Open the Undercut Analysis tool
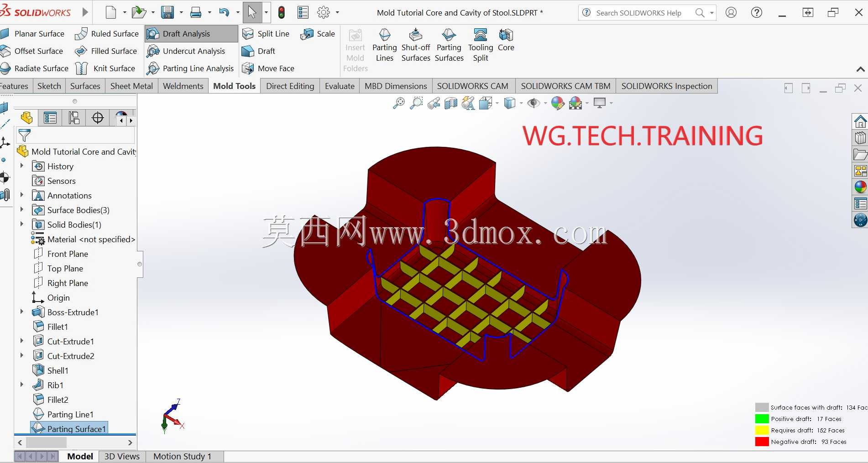868x463 pixels. click(x=186, y=51)
